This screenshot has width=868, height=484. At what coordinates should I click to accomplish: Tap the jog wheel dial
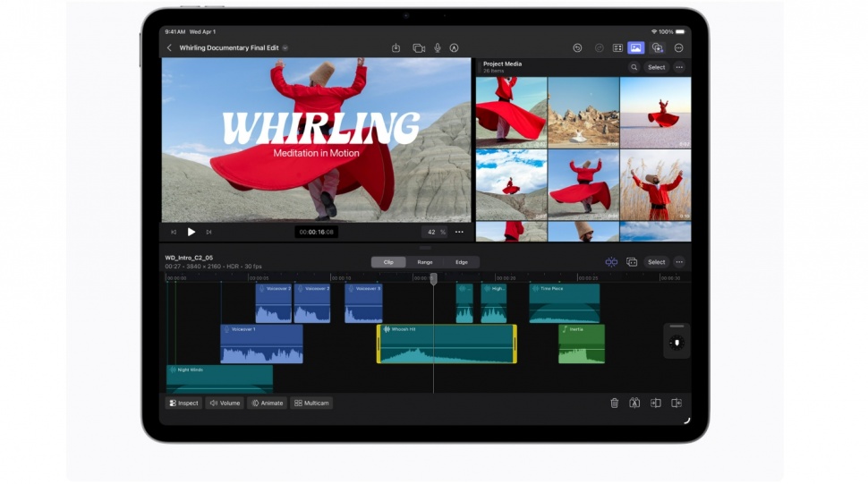(677, 343)
